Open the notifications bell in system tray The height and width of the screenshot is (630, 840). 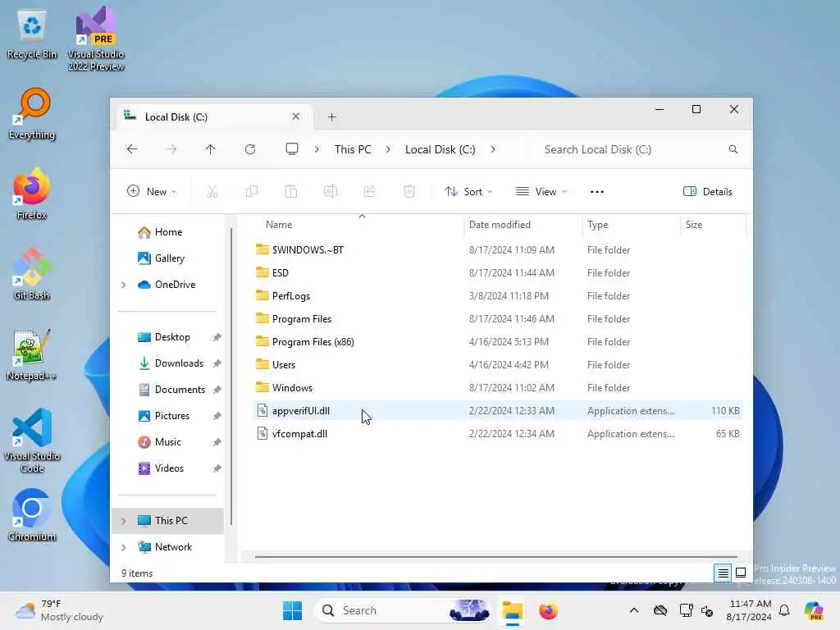(784, 610)
